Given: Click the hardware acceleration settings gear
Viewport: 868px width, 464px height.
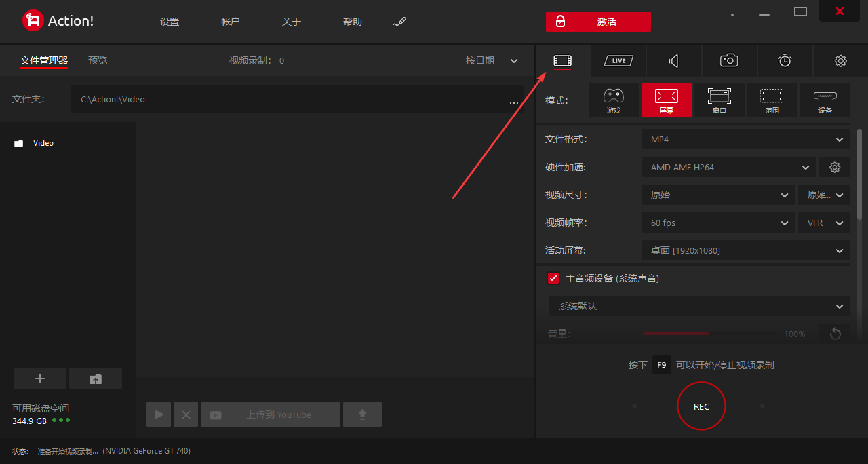Looking at the screenshot, I should point(835,167).
